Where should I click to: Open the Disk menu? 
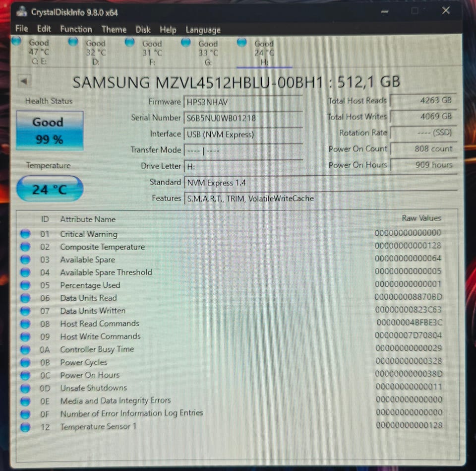pyautogui.click(x=143, y=30)
